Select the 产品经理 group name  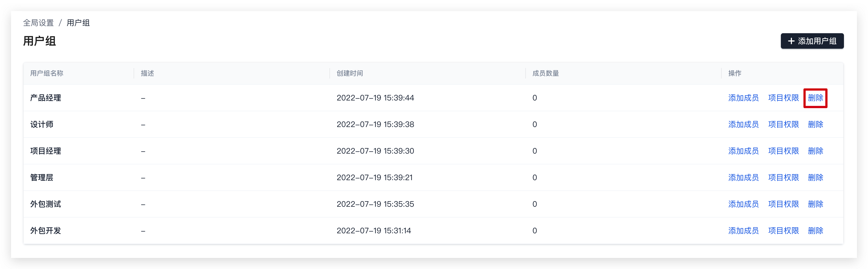[45, 98]
